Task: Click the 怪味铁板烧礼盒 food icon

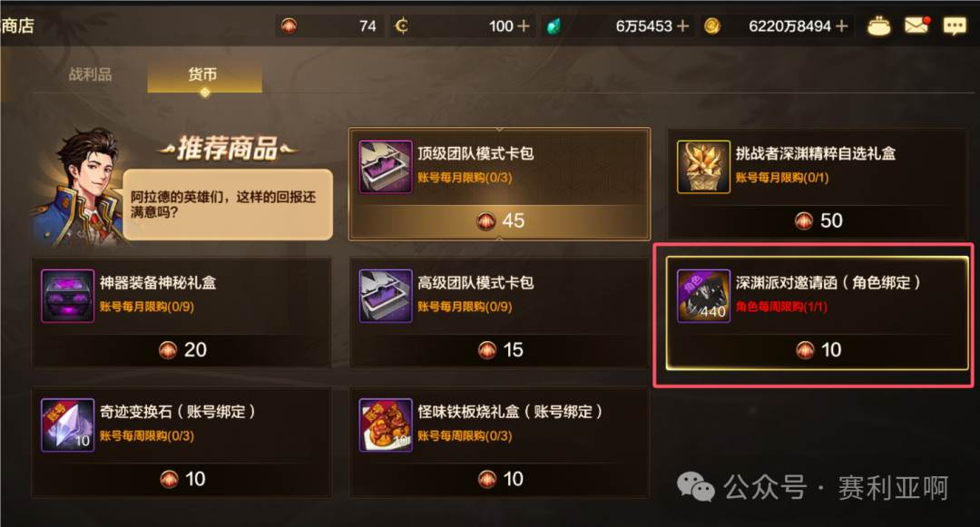Action: (386, 425)
